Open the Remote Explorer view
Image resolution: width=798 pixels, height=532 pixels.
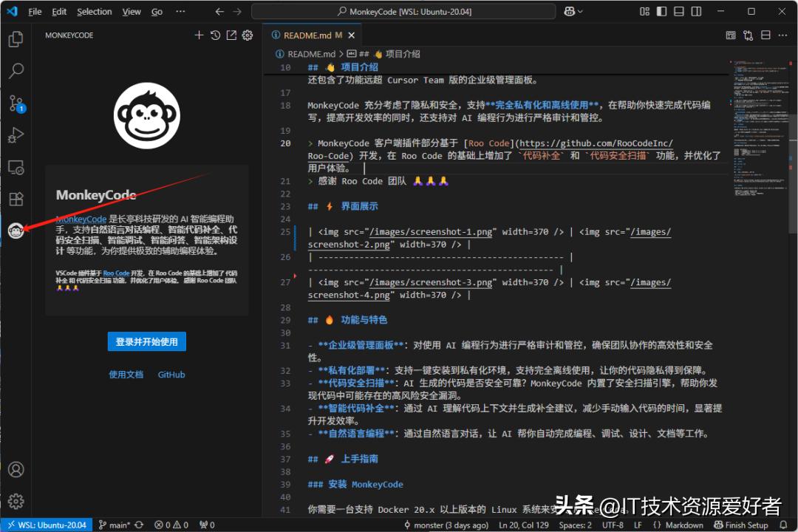[x=16, y=167]
